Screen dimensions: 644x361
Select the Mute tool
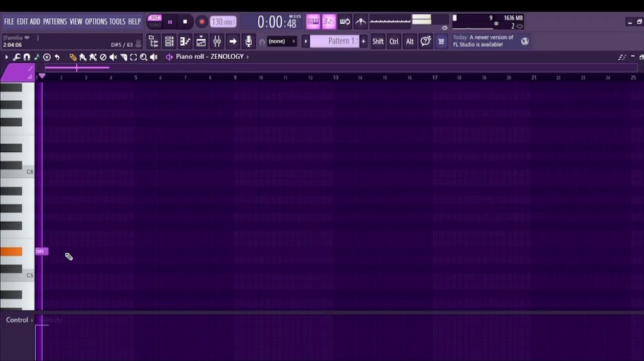coord(113,57)
